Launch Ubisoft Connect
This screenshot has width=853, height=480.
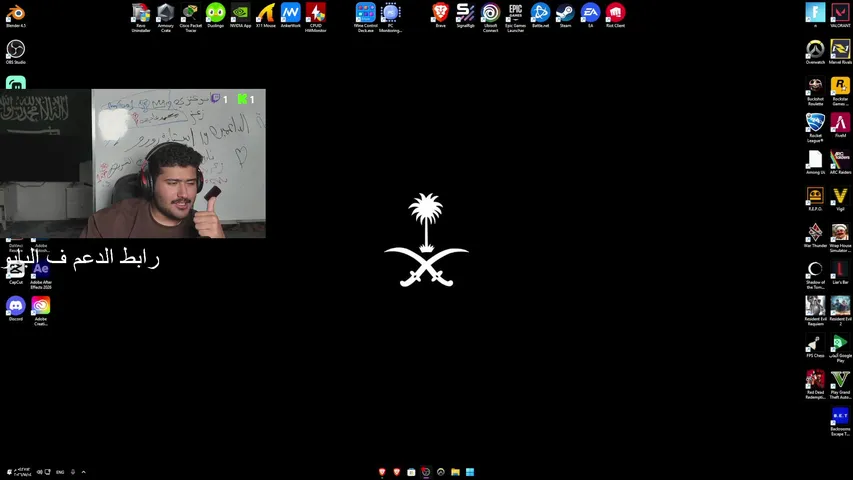(490, 17)
